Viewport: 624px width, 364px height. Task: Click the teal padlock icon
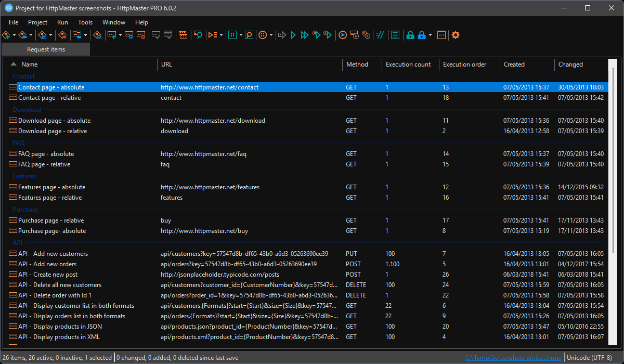coord(410,35)
